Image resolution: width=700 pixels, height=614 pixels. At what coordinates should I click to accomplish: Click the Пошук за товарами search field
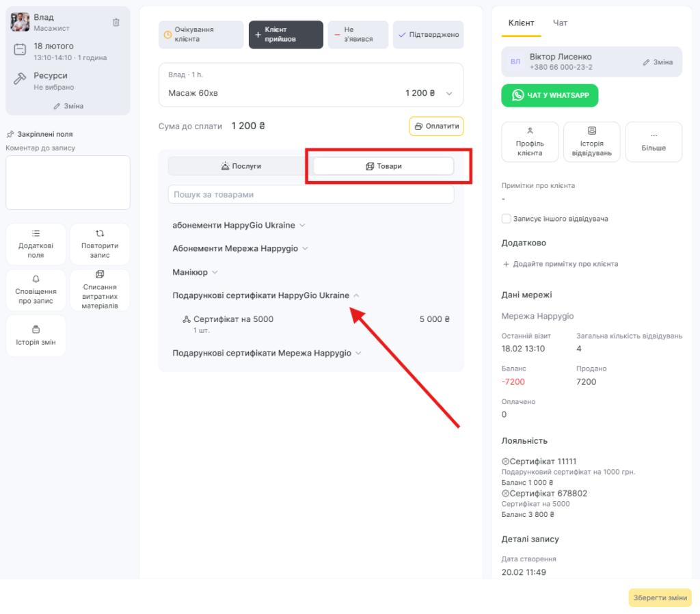[311, 195]
